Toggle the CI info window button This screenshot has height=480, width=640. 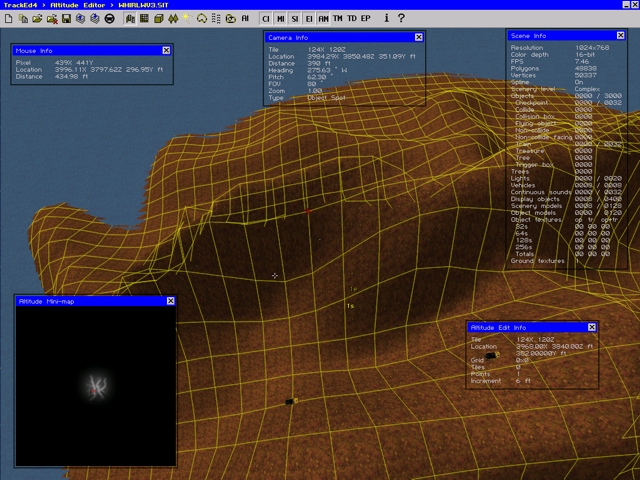point(265,18)
